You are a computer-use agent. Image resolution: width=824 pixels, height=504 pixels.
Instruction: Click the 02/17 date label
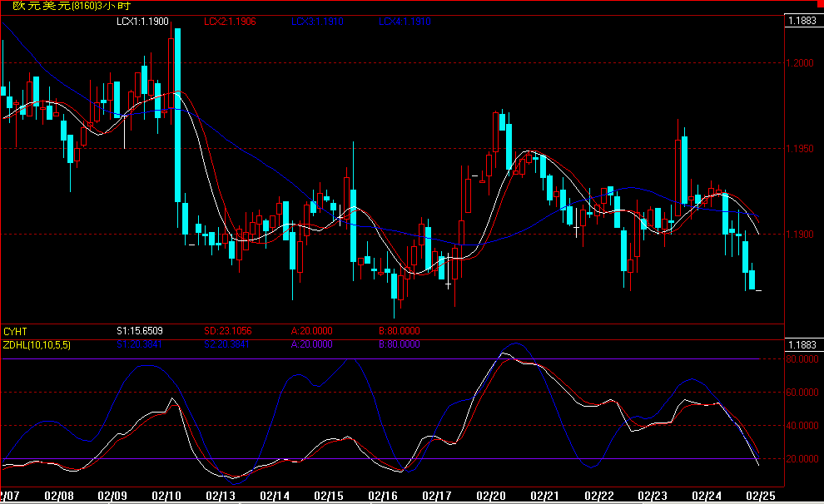(437, 496)
